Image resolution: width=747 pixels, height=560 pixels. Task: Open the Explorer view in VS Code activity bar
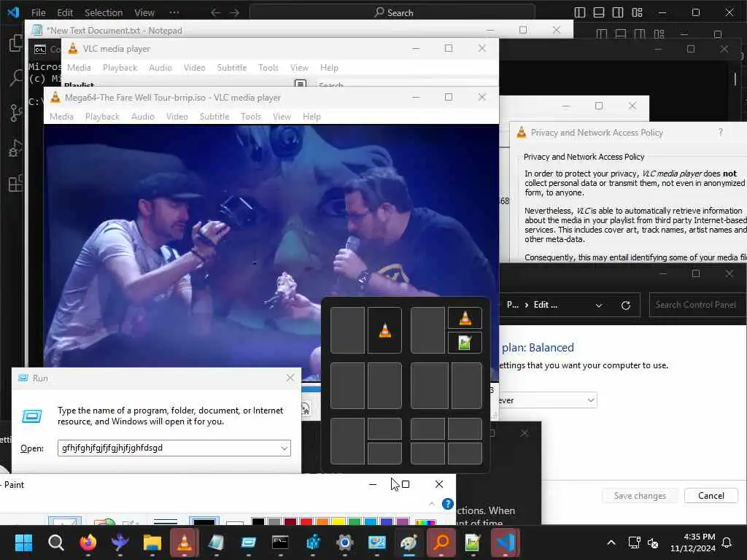[15, 43]
